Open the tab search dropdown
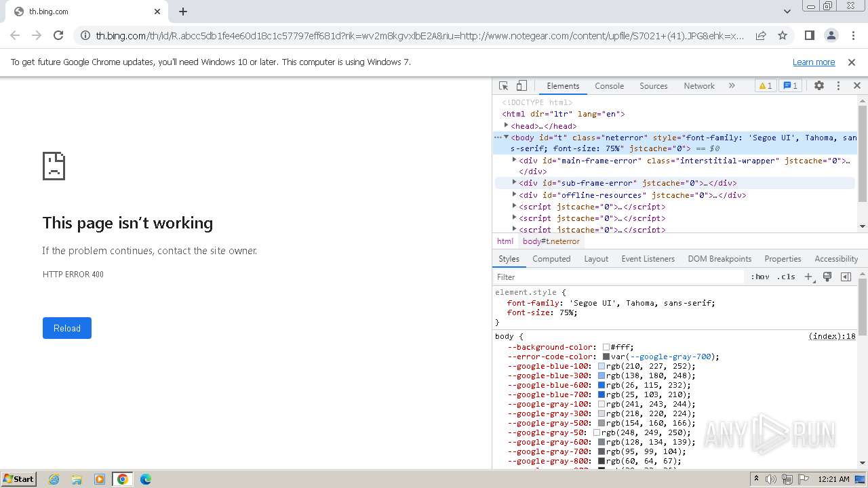 787,12
